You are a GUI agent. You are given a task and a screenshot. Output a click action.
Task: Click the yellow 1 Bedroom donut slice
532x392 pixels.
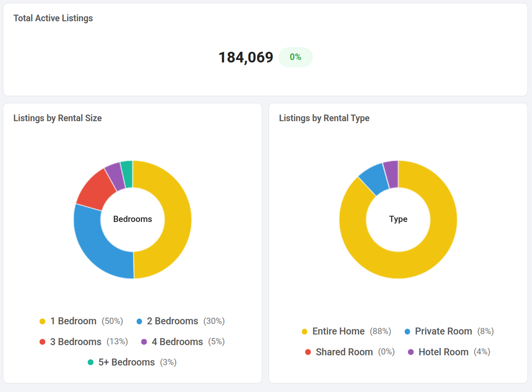(177, 220)
